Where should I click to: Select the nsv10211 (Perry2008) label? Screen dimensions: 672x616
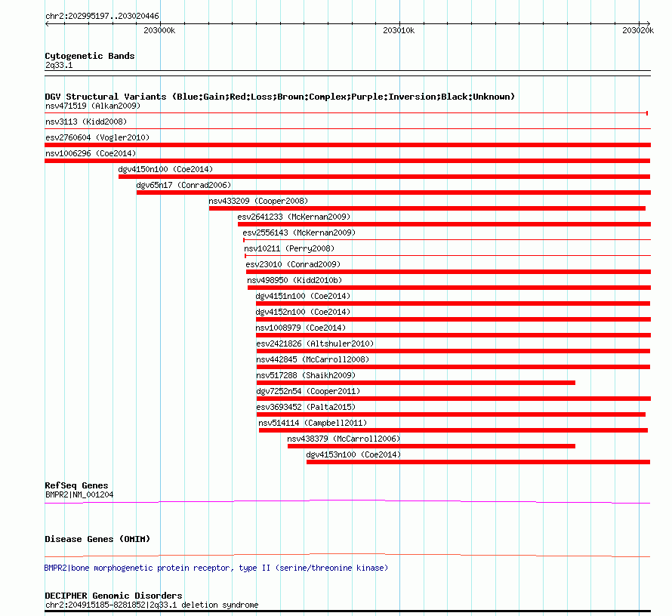click(289, 248)
